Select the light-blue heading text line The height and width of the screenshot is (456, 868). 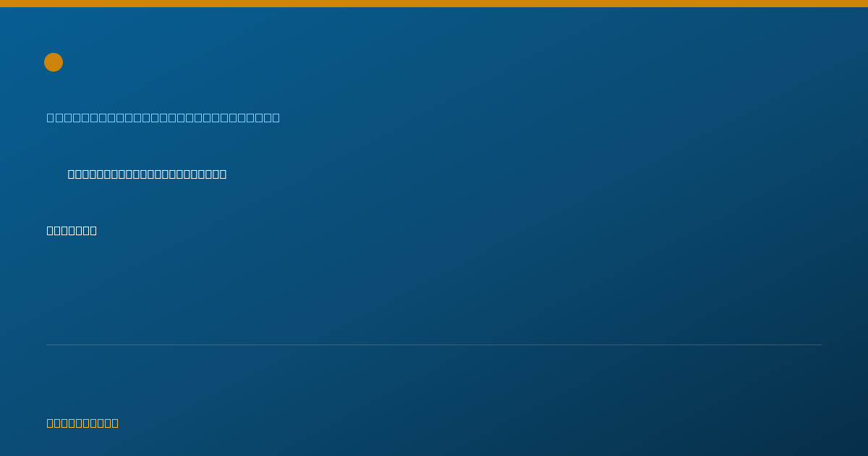[x=163, y=117]
